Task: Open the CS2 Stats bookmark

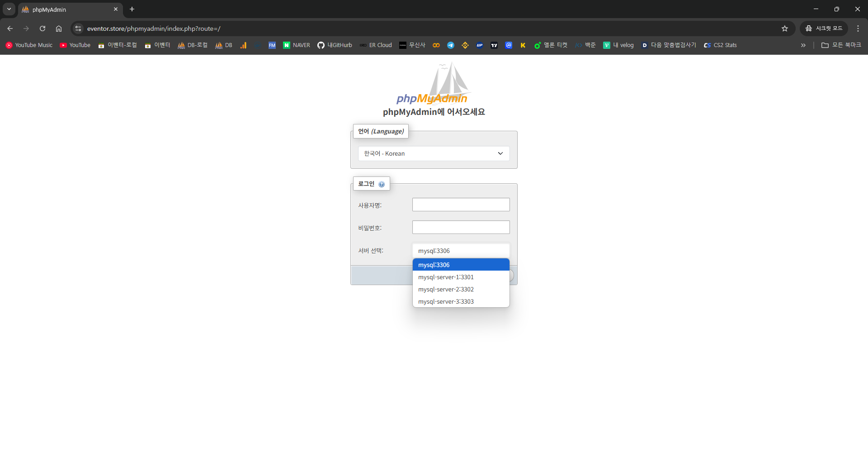Action: pyautogui.click(x=720, y=45)
